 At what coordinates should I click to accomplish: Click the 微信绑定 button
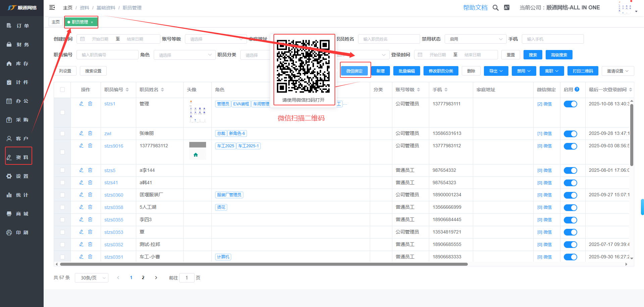[x=354, y=71]
